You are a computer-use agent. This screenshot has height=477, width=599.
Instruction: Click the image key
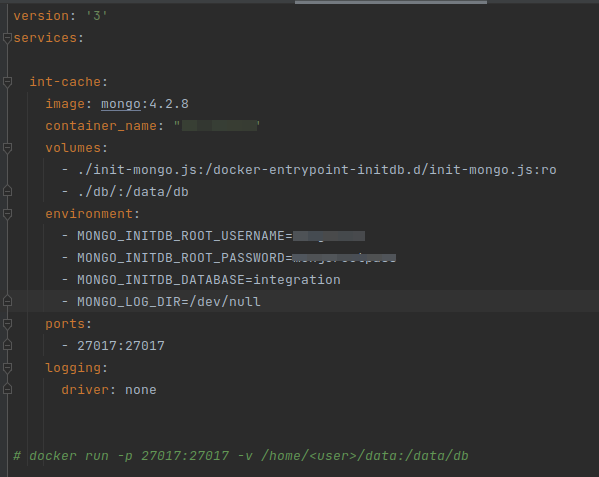click(65, 104)
